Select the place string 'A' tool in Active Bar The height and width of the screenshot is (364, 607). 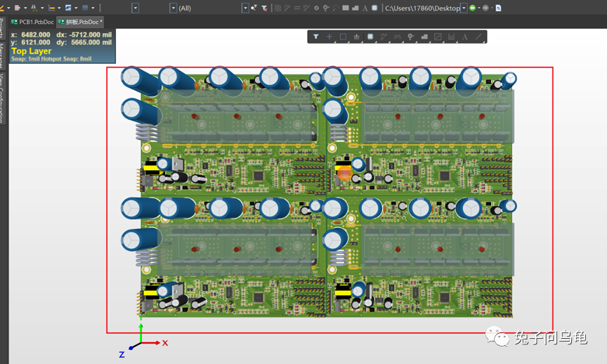point(464,37)
